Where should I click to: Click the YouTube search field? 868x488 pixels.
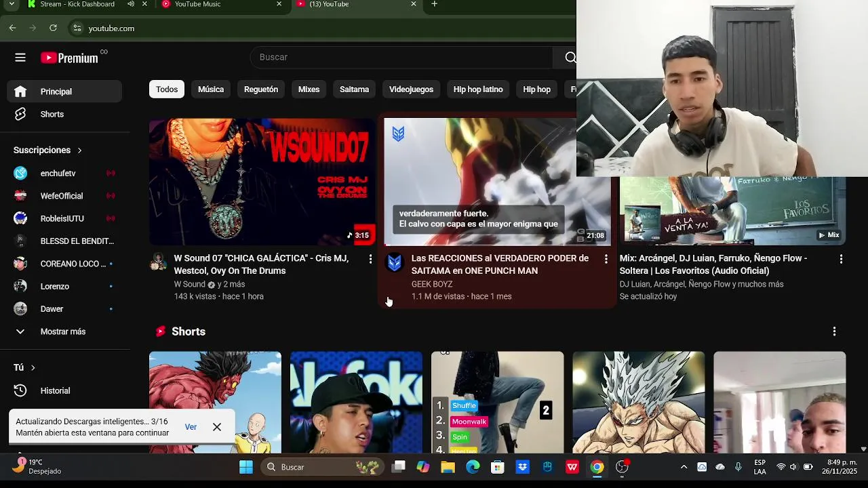[401, 58]
